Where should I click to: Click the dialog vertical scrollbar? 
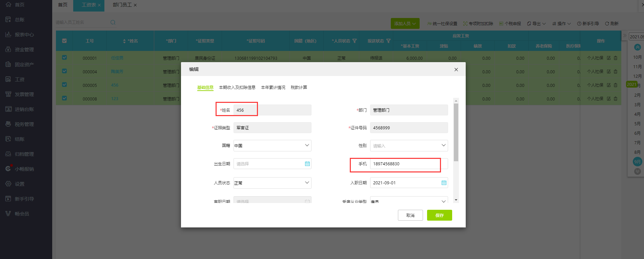tap(456, 132)
